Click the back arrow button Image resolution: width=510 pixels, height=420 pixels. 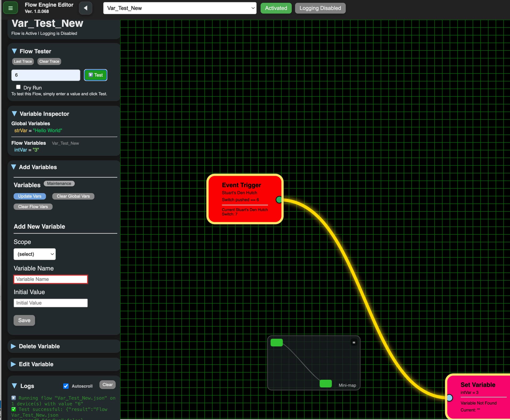(x=86, y=8)
